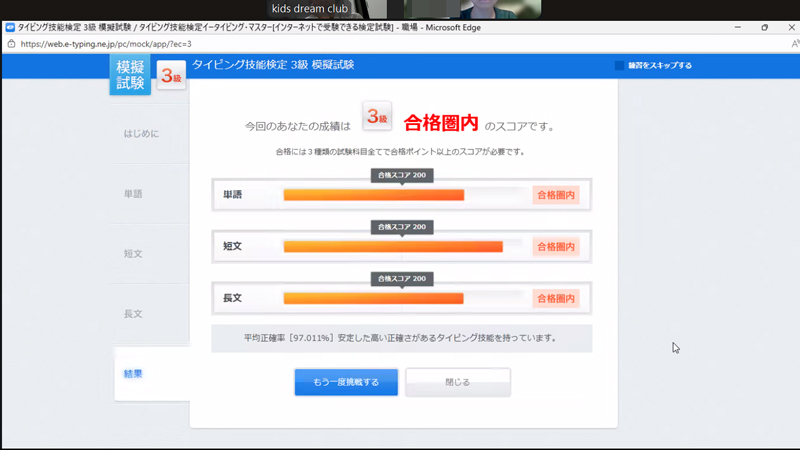Click 合格圏内 label in 短文 row
Screen dimensions: 800x450
click(556, 247)
